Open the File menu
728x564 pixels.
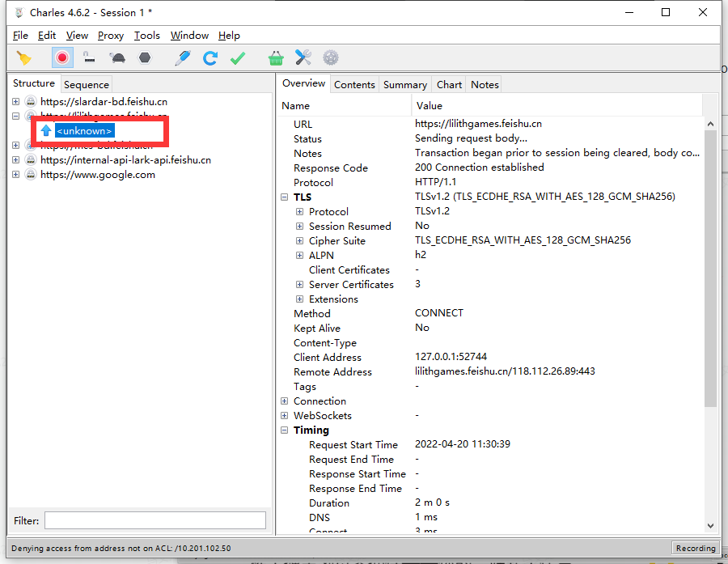[x=20, y=36]
